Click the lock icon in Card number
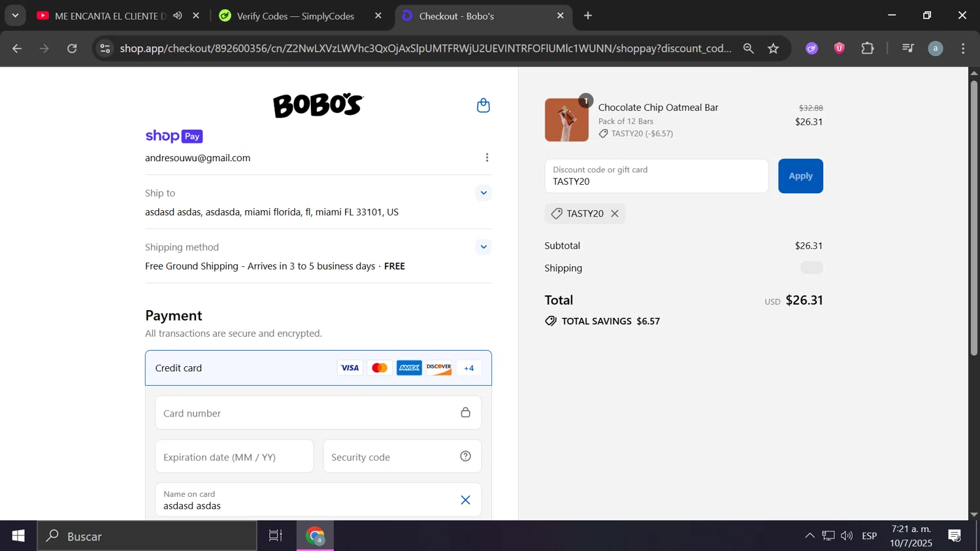Viewport: 980px width, 551px height. [x=466, y=413]
